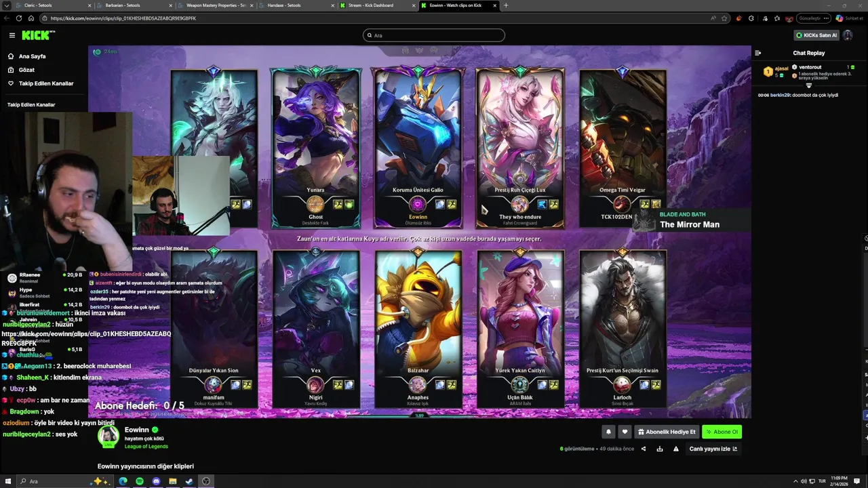Open the browser tab list dropdown

click(7, 5)
